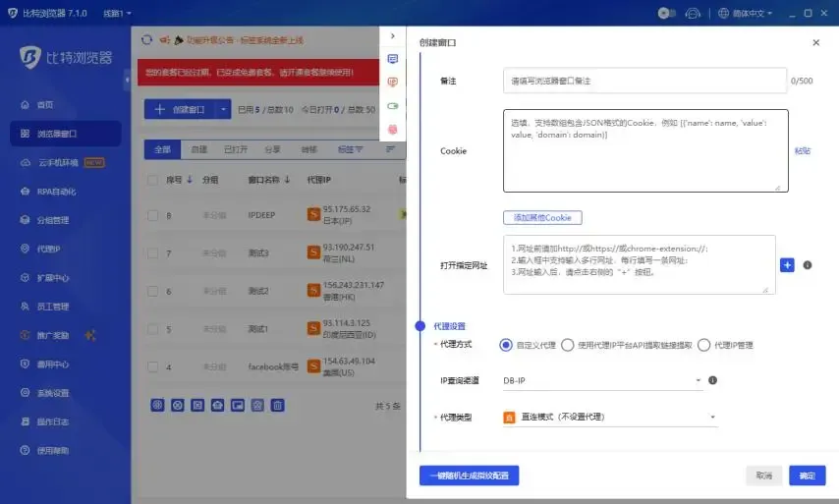Collapse the side strip with chevron arrow
839x504 pixels.
coord(392,35)
